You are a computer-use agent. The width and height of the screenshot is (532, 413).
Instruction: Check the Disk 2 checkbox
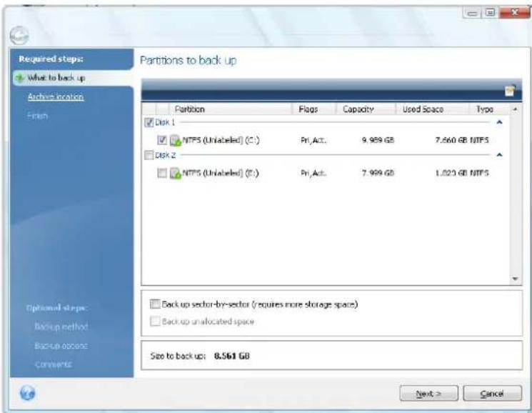click(x=149, y=155)
